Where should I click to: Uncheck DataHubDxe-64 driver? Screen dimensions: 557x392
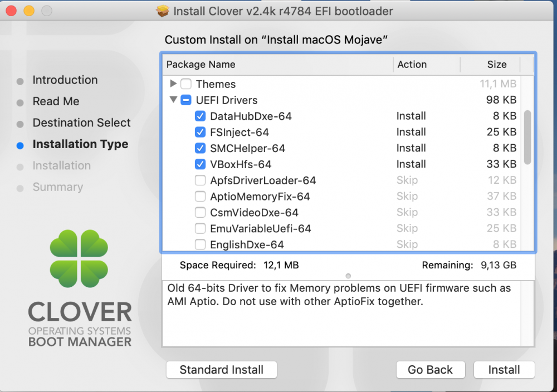tap(200, 116)
